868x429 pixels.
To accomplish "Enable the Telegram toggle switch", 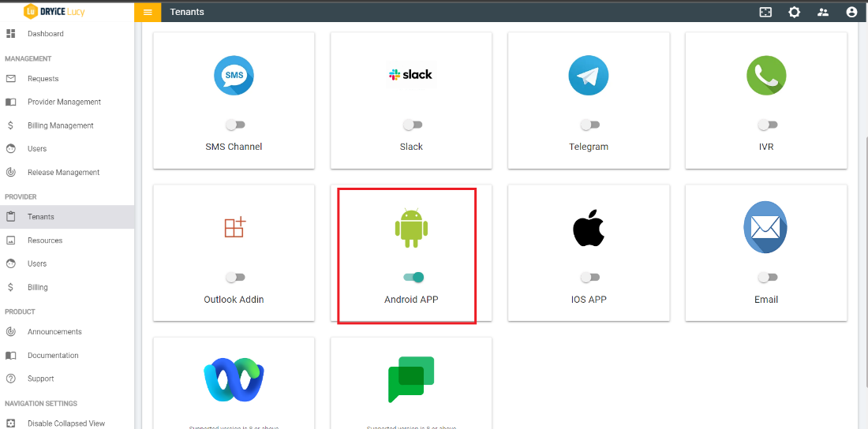I will point(589,125).
